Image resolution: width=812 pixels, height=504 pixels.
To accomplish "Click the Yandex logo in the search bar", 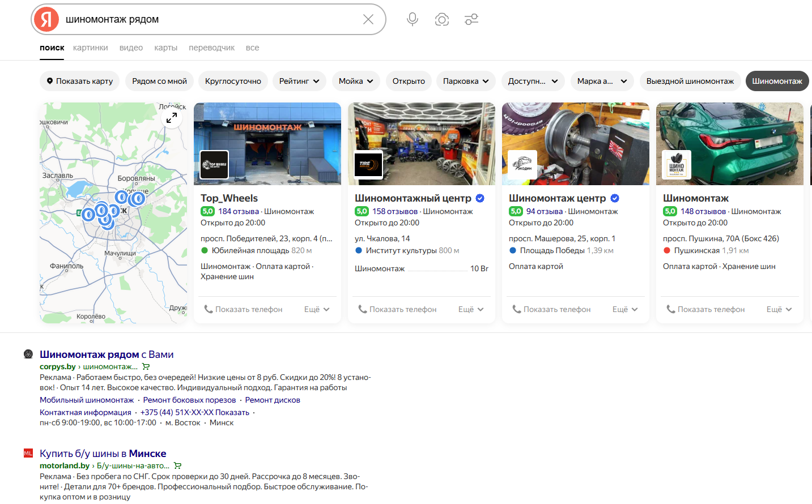I will [46, 19].
